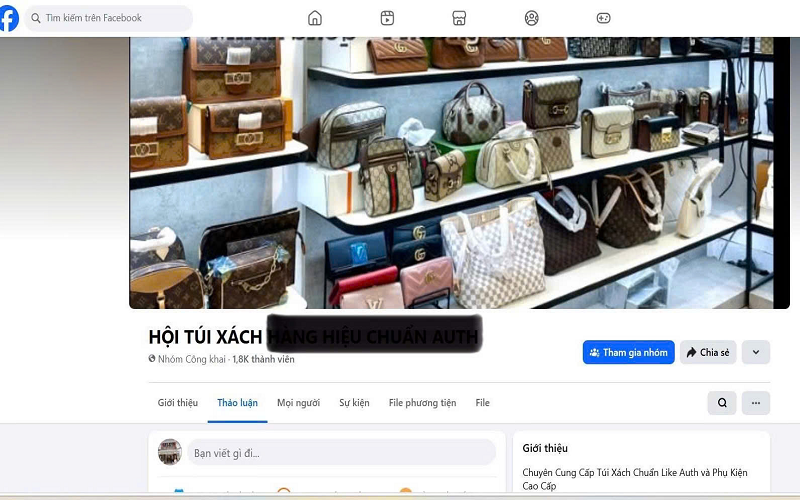Click the 1,8K thành viên members text
800x500 pixels.
pyautogui.click(x=263, y=359)
